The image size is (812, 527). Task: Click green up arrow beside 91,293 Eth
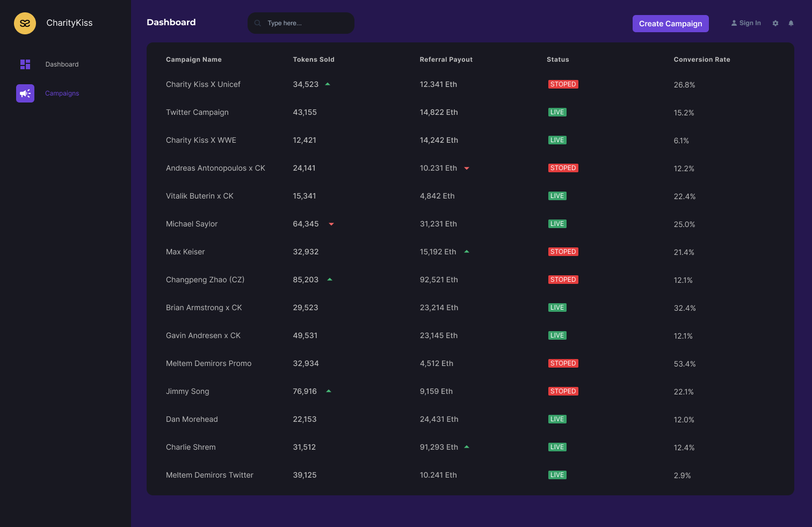click(467, 447)
